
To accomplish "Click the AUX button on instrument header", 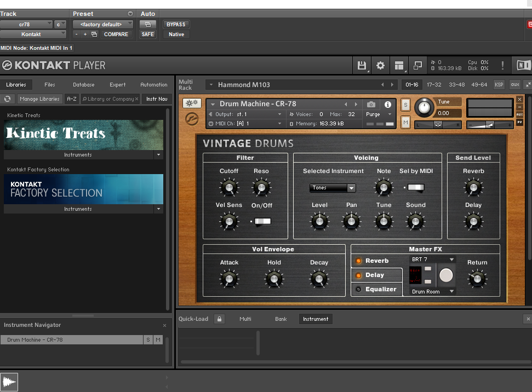I will pos(519,114).
